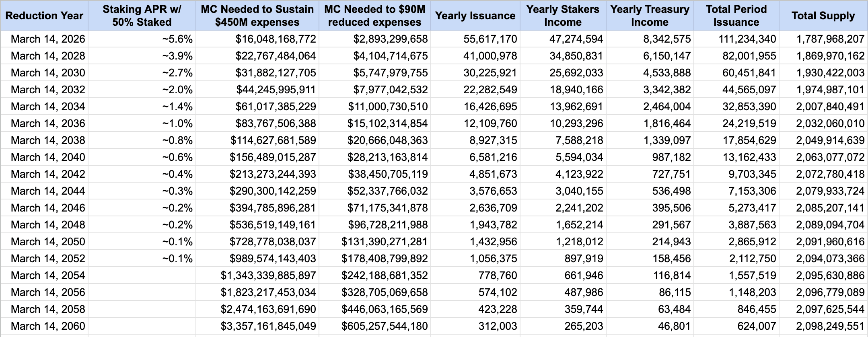The width and height of the screenshot is (868, 337).
Task: Click the ~5.6% staking APR cell
Action: pos(177,39)
